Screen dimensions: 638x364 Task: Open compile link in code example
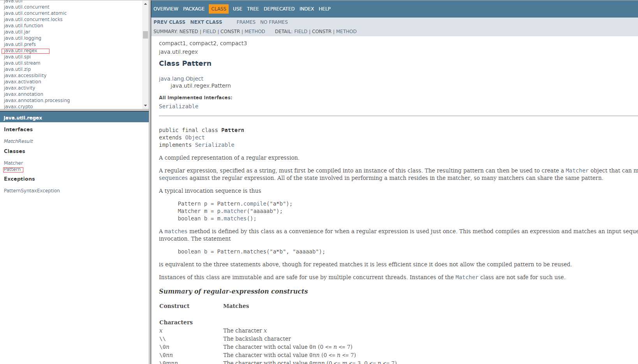click(x=255, y=204)
